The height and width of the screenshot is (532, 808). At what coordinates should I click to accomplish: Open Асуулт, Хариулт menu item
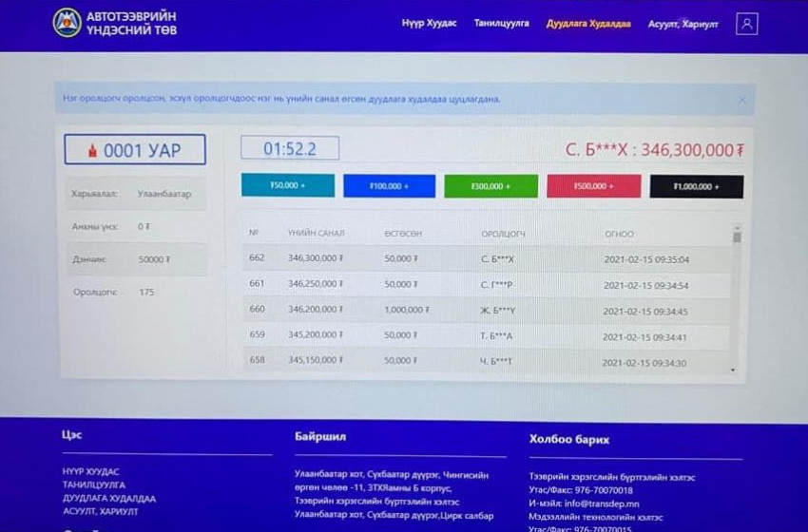pos(683,24)
